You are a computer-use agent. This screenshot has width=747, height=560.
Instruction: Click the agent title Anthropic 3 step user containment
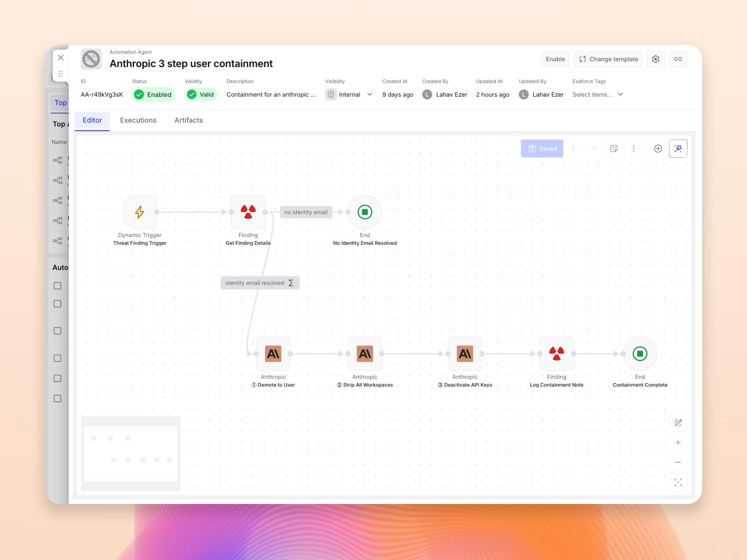191,64
